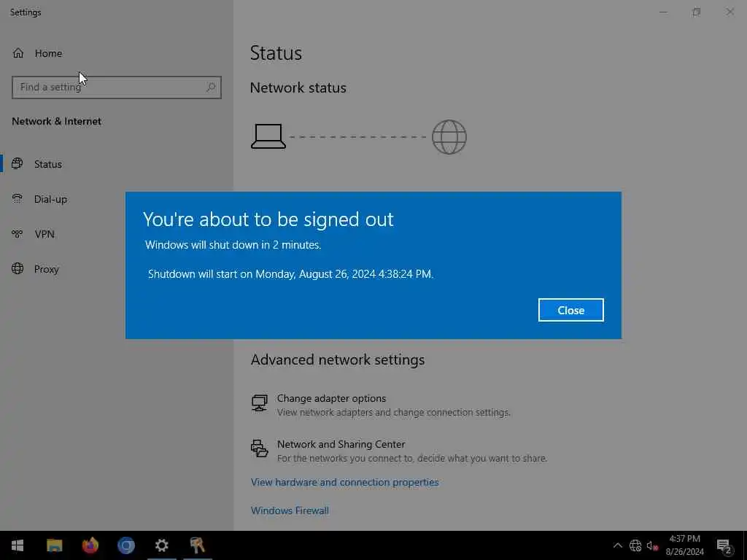Viewport: 747px width, 560px height.
Task: Click the VPN icon
Action: pyautogui.click(x=18, y=234)
